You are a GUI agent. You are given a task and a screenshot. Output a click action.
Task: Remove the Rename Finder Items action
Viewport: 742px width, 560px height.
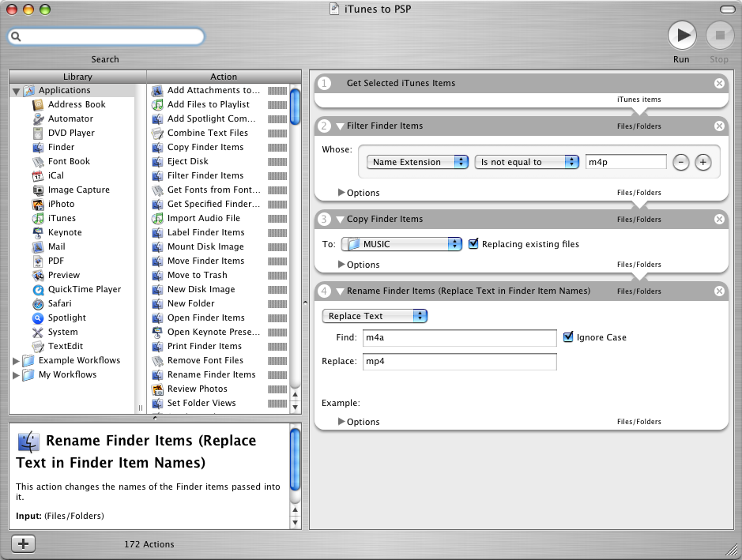pos(719,291)
